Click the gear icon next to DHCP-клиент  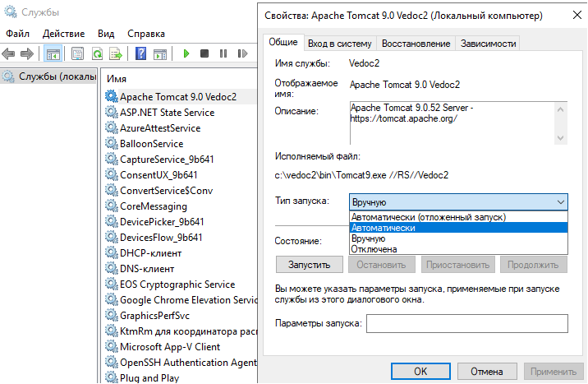(111, 252)
